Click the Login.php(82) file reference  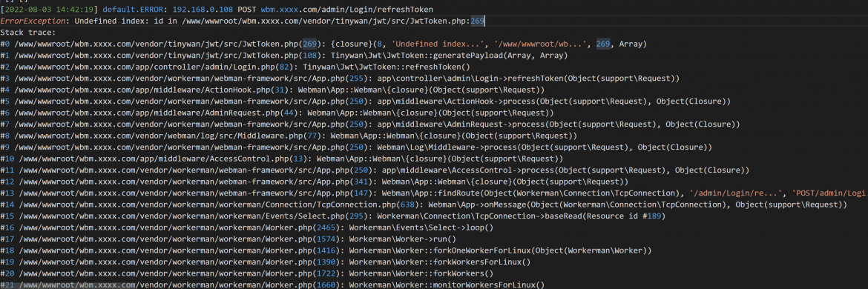pos(267,67)
